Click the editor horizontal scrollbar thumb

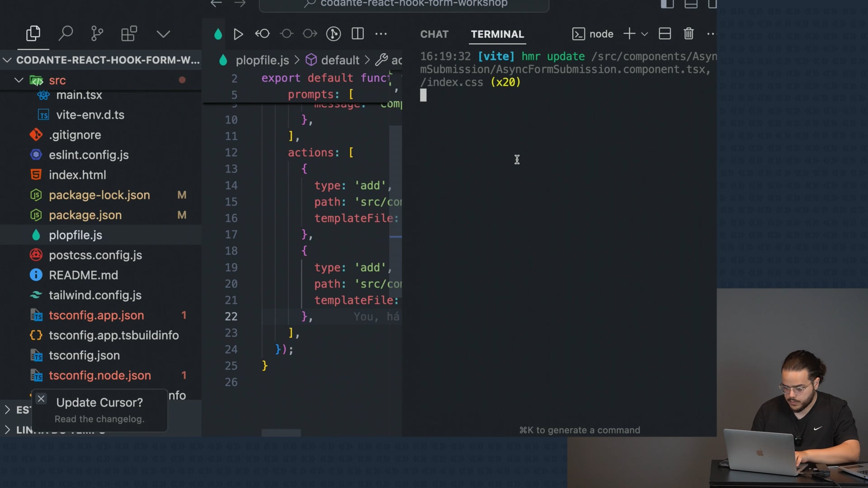281,433
